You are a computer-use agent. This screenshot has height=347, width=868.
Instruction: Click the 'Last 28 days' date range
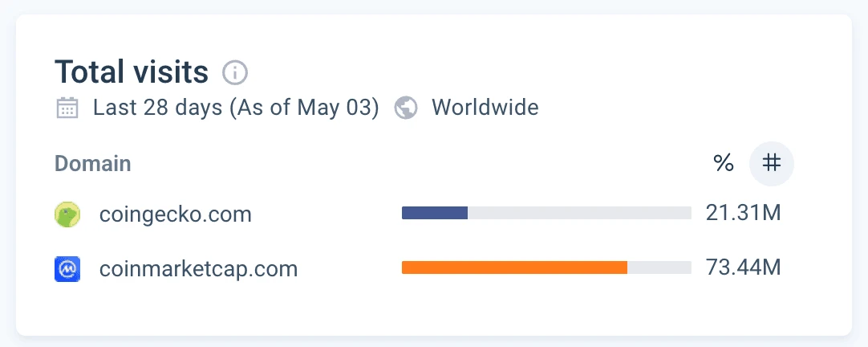(x=157, y=108)
